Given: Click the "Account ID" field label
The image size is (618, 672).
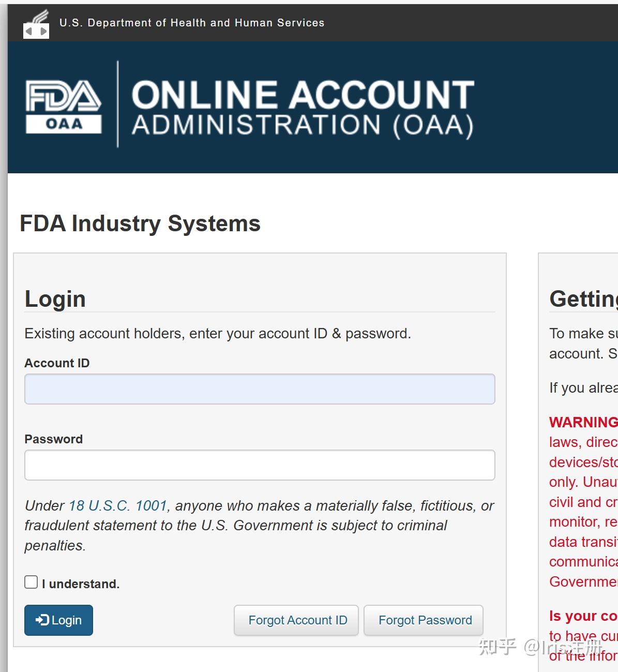Looking at the screenshot, I should 57,363.
